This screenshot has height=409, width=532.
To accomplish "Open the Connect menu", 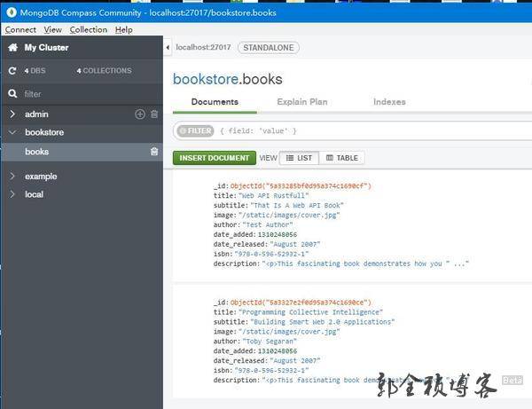I will pos(20,30).
